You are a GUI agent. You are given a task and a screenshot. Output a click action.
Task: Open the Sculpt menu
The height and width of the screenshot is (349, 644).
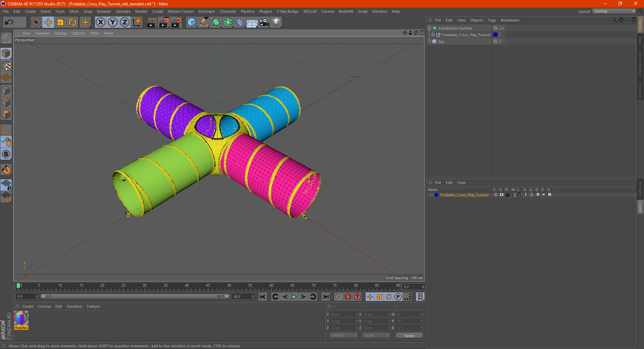[158, 11]
